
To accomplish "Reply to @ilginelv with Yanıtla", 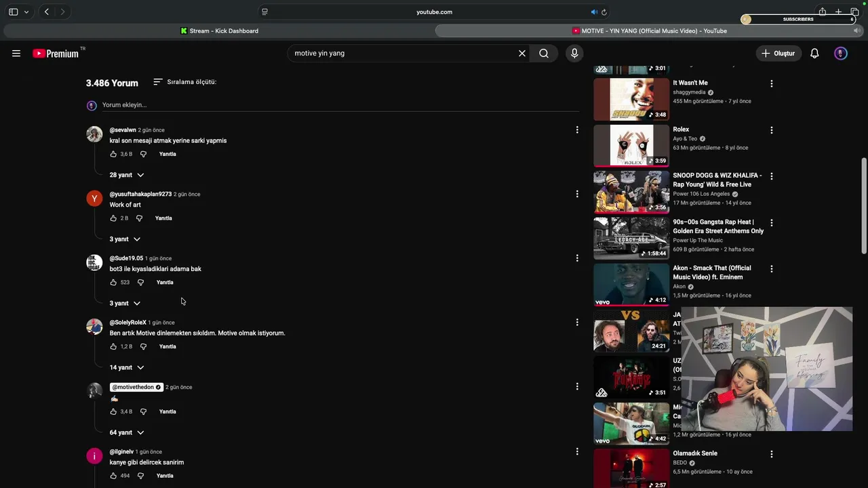I will point(165,476).
